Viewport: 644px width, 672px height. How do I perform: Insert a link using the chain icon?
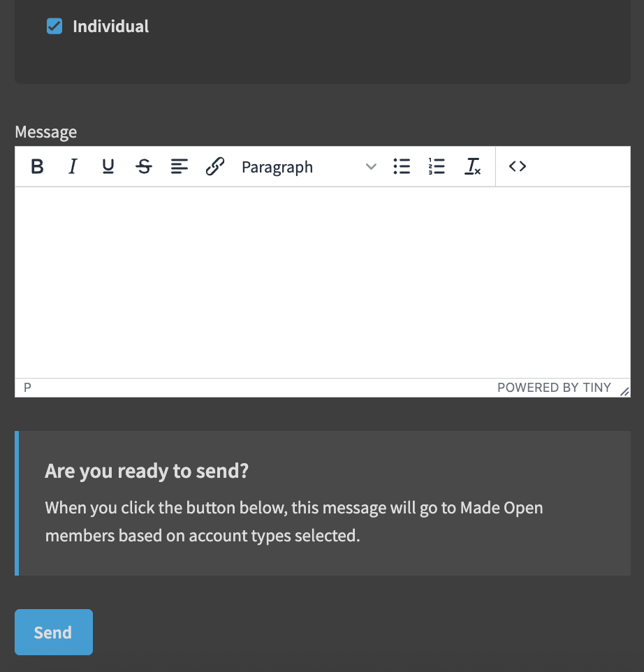pyautogui.click(x=215, y=167)
